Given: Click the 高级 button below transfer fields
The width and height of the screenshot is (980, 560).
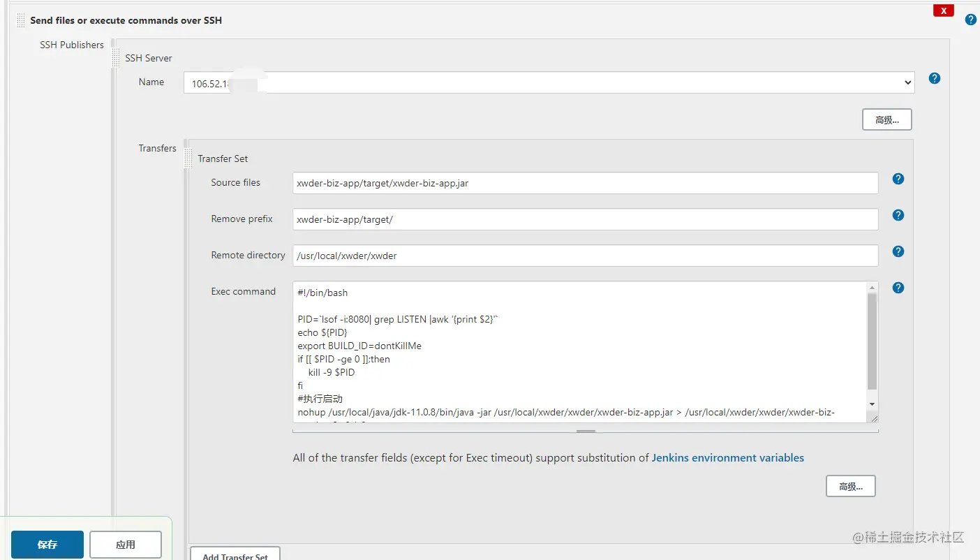Looking at the screenshot, I should click(x=850, y=486).
